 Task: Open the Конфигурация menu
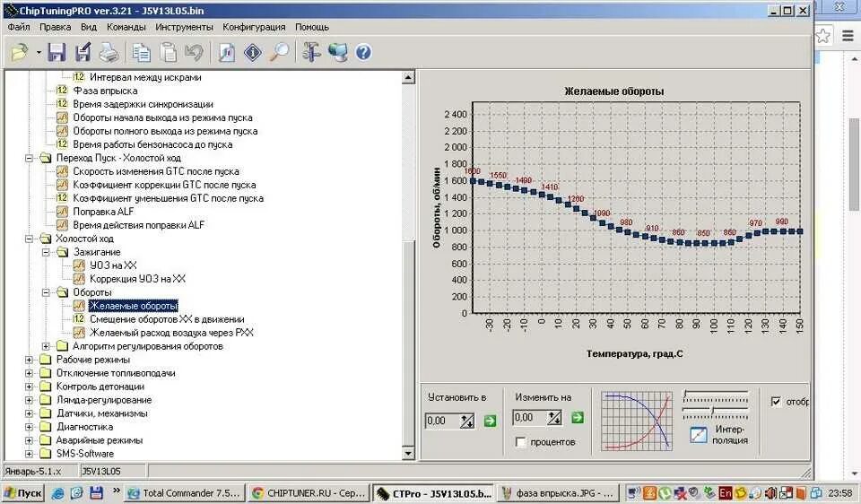[254, 27]
